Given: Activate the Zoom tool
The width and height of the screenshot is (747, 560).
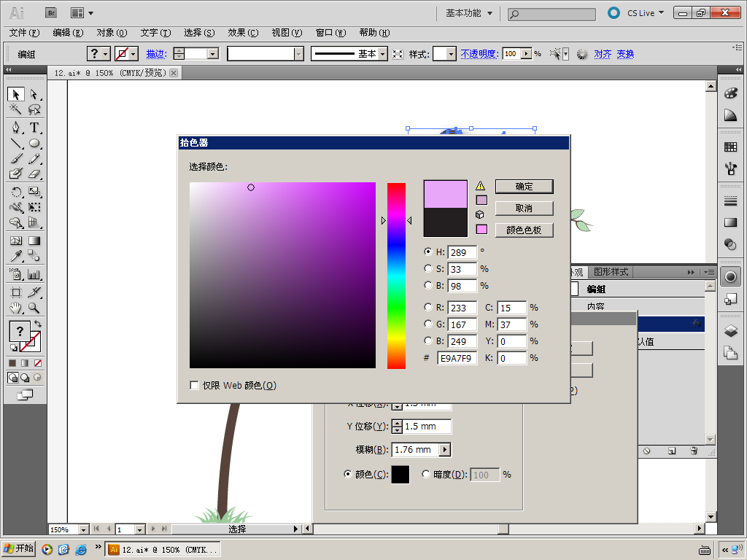Looking at the screenshot, I should click(34, 308).
